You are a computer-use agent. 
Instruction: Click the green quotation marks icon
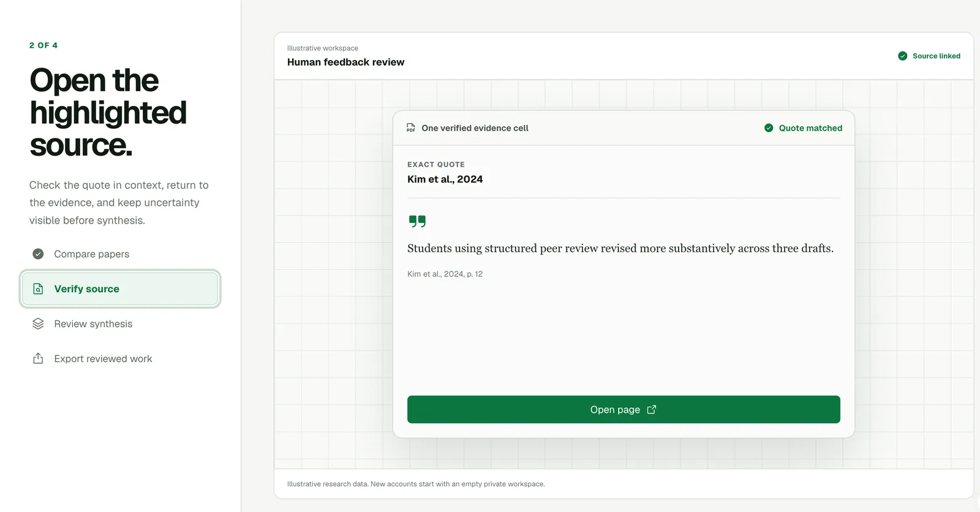click(417, 221)
